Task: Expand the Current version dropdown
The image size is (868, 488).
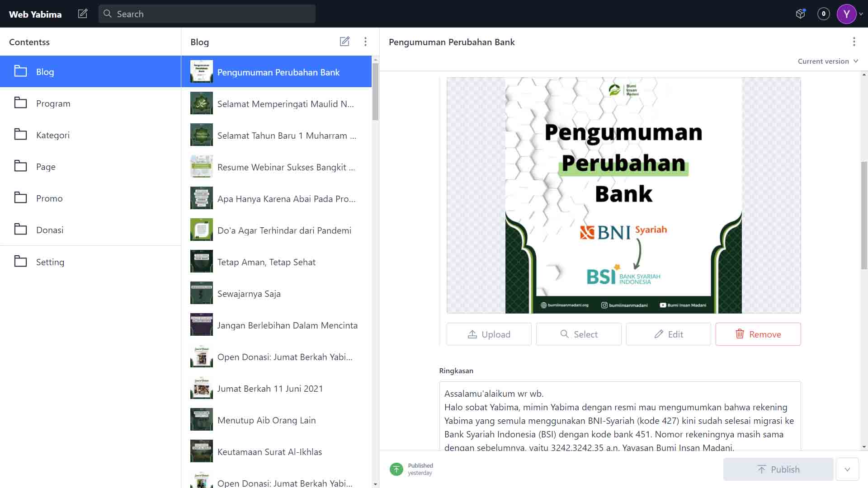Action: point(827,61)
